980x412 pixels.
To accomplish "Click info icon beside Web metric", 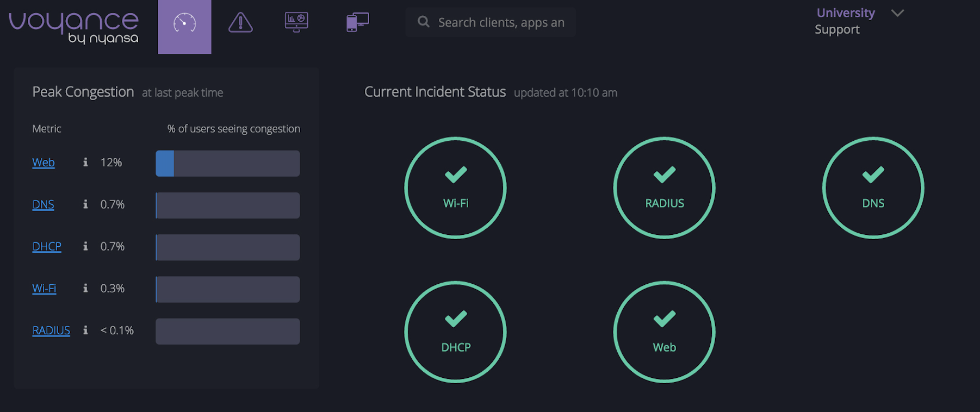I will 85,163.
